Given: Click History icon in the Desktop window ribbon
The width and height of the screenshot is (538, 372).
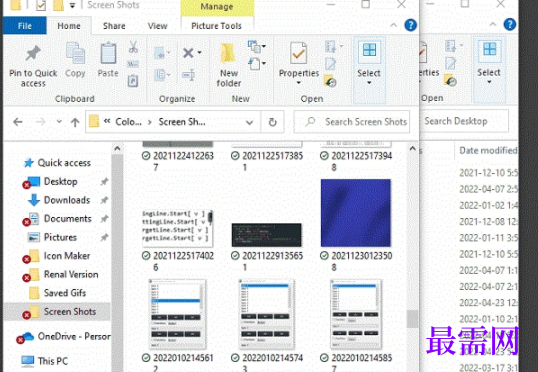Looking at the screenshot, I should point(450,81).
